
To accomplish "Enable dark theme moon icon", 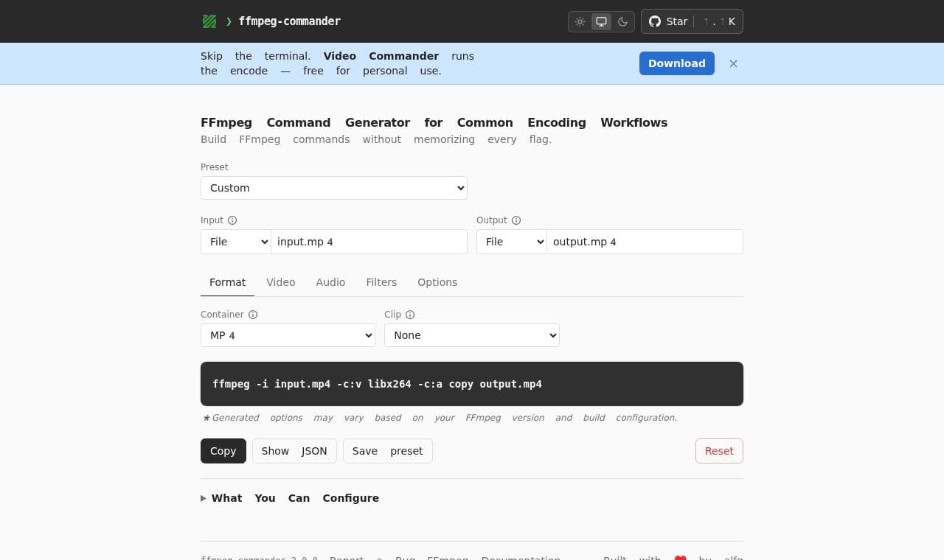I will tap(622, 21).
